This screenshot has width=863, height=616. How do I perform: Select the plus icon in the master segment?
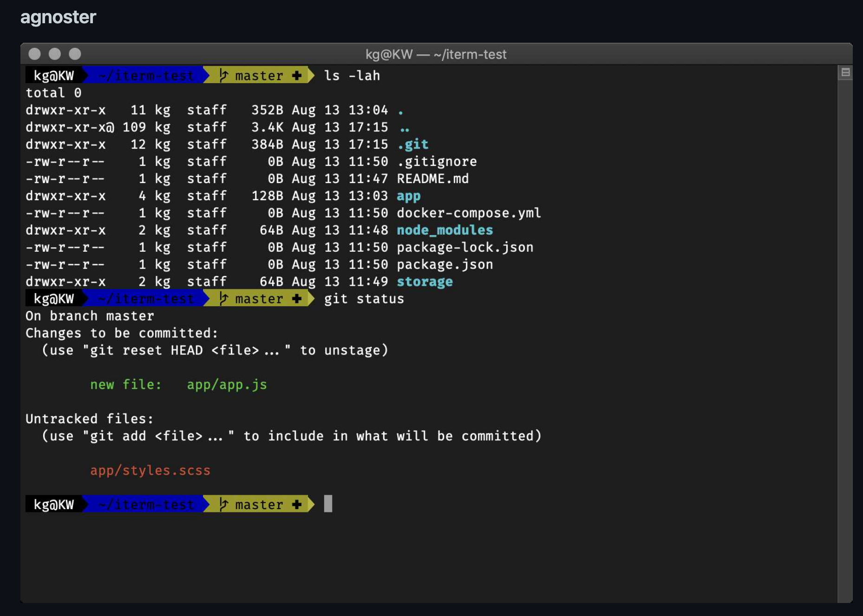coord(297,75)
